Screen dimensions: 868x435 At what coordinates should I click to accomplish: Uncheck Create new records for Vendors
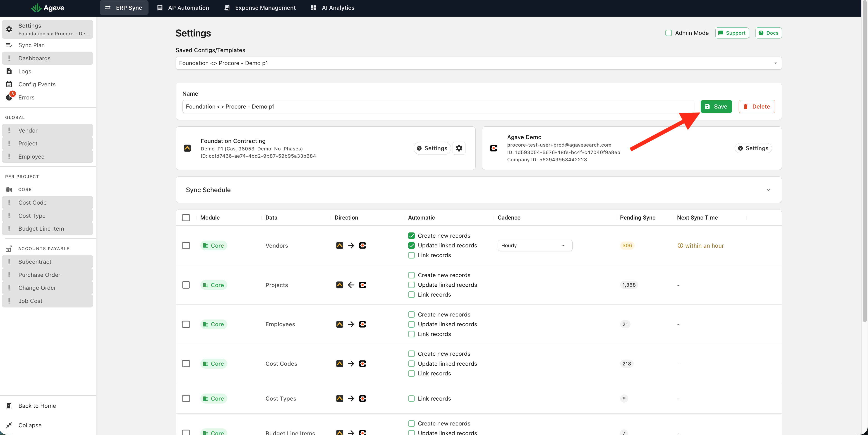(411, 236)
